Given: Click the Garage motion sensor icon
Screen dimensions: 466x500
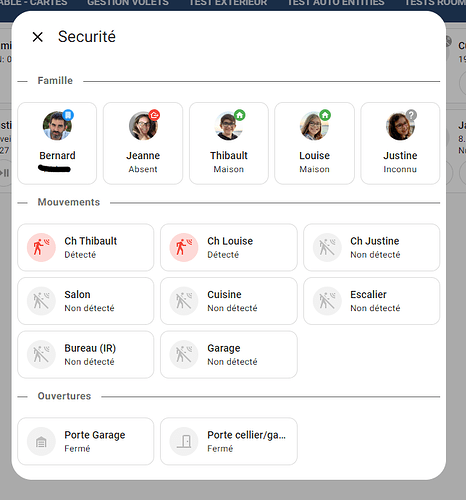Looking at the screenshot, I should point(184,355).
